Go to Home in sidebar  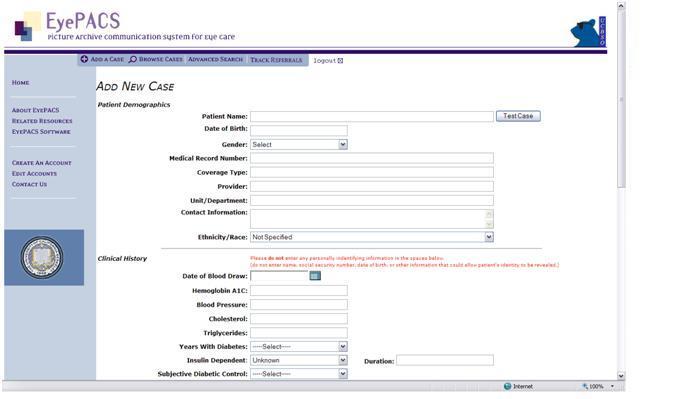pos(20,82)
